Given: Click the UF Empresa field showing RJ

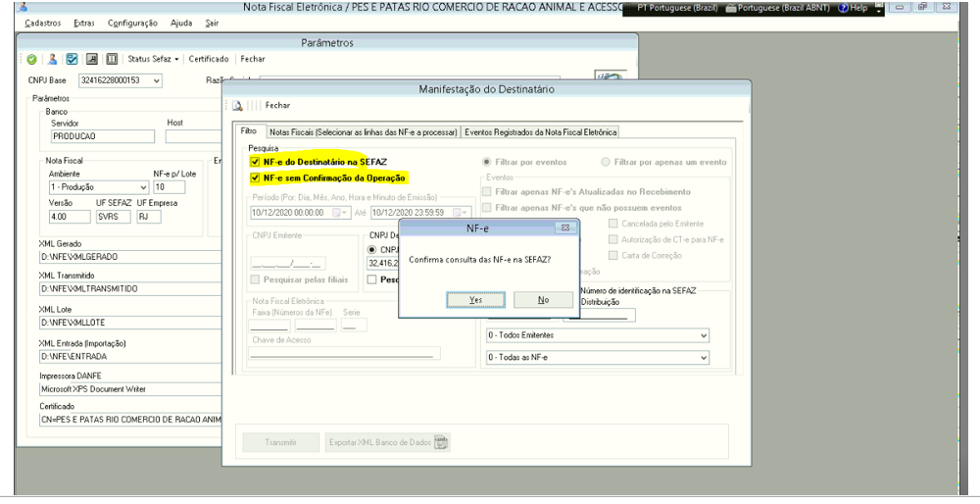Looking at the screenshot, I should pos(149,217).
